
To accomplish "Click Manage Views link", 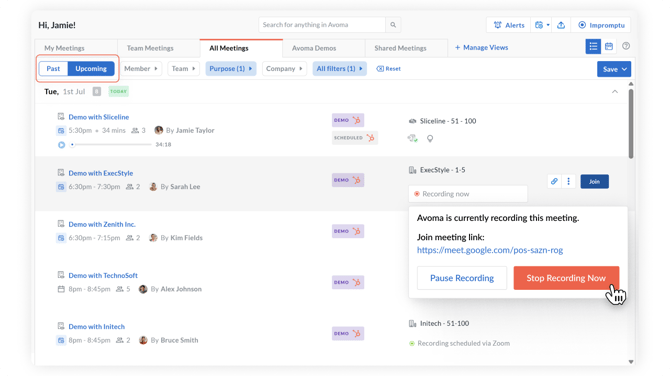I will (x=482, y=47).
